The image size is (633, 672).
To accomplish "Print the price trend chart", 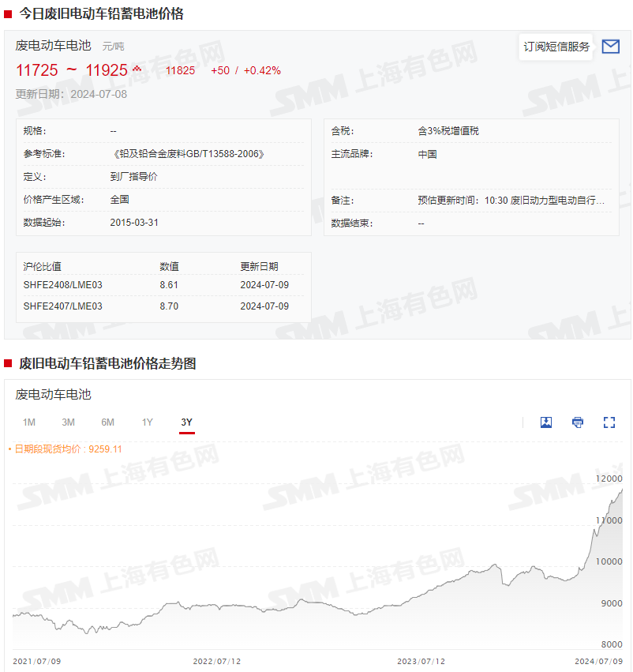I will 577,422.
